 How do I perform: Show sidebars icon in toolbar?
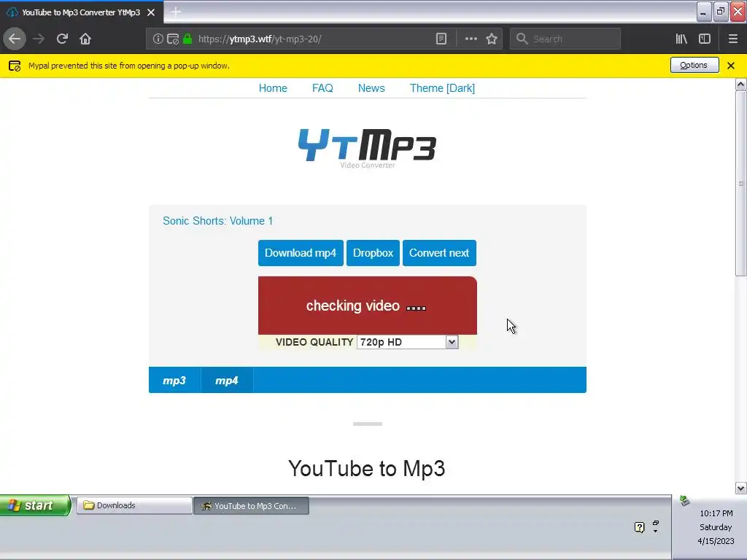pyautogui.click(x=705, y=39)
